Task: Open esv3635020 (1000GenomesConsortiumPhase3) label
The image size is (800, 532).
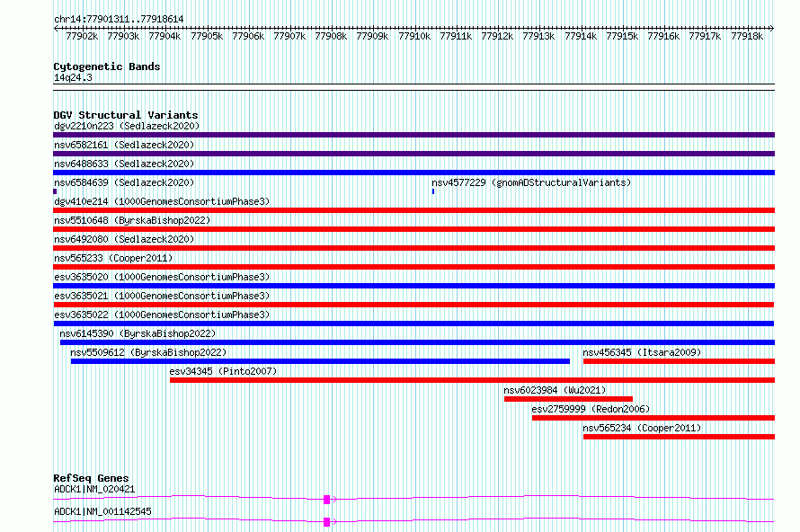Action: pos(162,277)
